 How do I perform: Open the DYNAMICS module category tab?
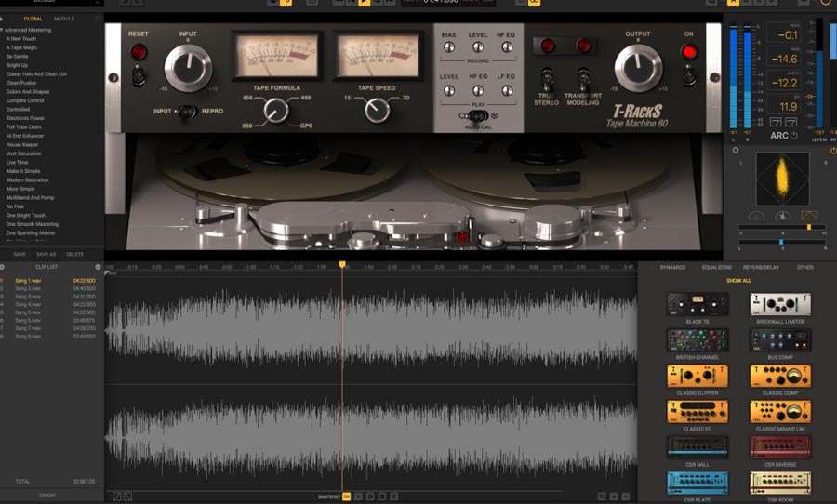pos(672,267)
